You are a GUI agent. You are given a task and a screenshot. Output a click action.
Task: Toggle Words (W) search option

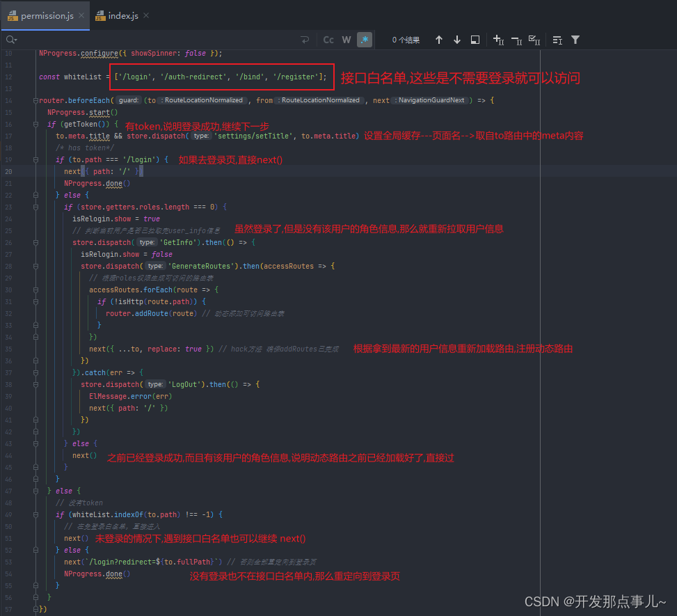(x=347, y=40)
